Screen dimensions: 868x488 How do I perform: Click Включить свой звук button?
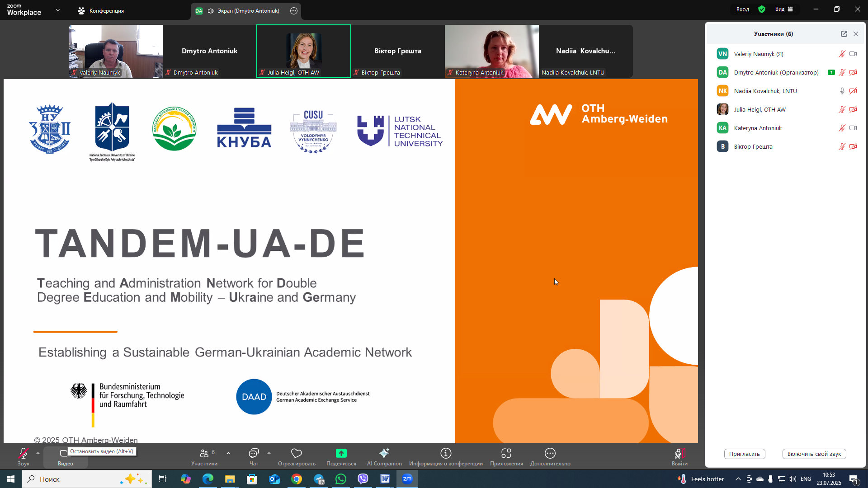(x=814, y=454)
